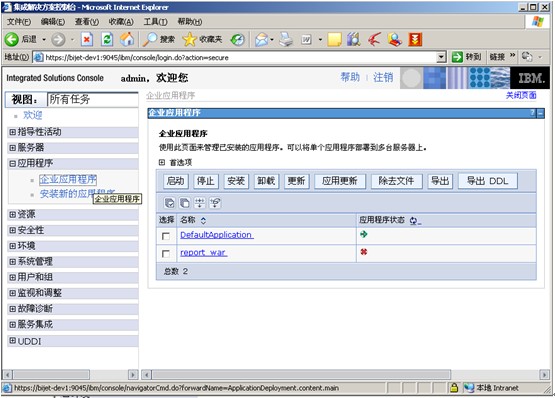The width and height of the screenshot is (555, 398).
Task: Tick the report_war checkbox
Action: tap(165, 254)
